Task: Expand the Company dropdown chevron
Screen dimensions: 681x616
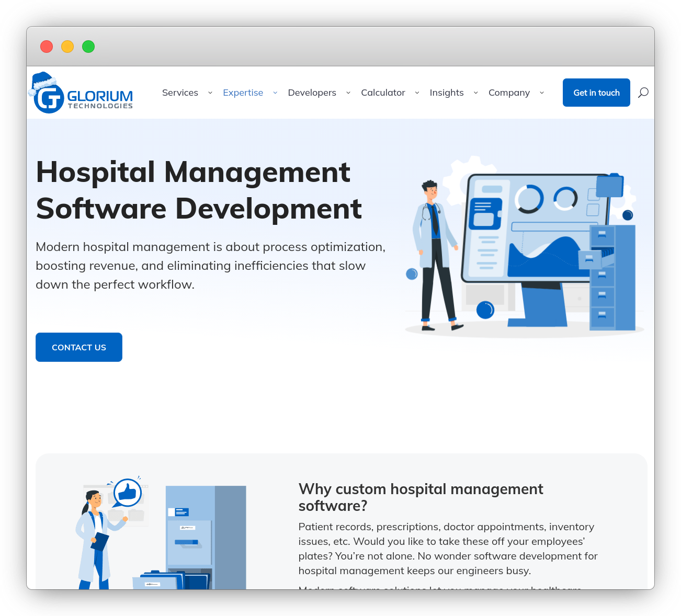Action: pyautogui.click(x=542, y=93)
